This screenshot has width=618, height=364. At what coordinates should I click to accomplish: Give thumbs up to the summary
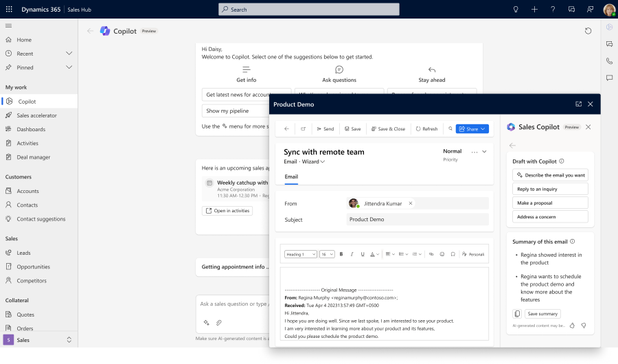click(x=572, y=326)
